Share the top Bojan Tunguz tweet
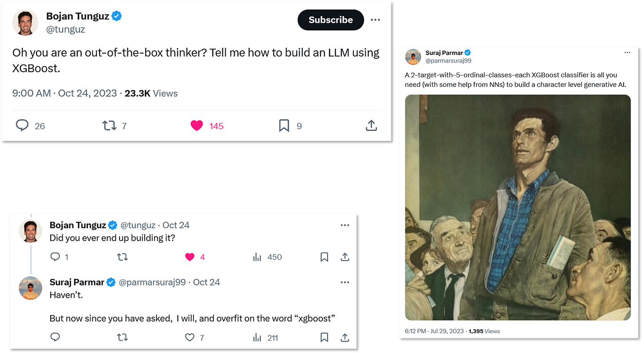The height and width of the screenshot is (353, 644). tap(371, 126)
